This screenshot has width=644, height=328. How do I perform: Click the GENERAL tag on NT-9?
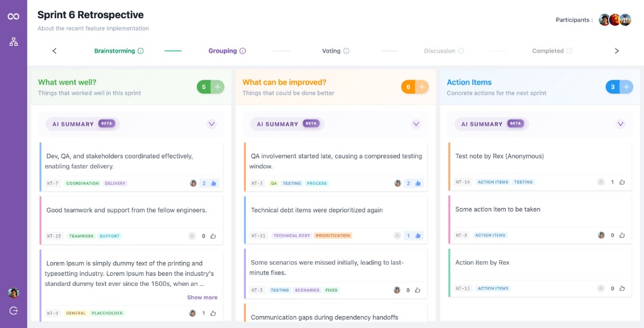[x=75, y=313]
